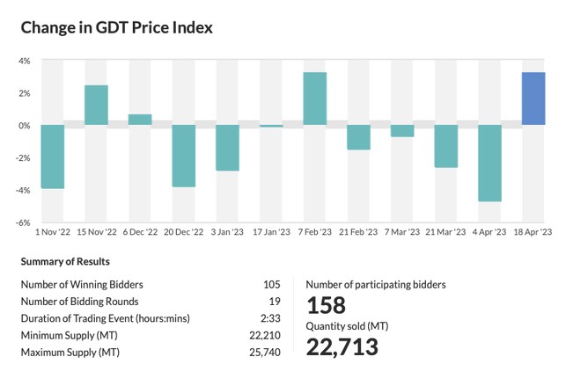Image resolution: width=588 pixels, height=386 pixels.
Task: Click the Change in GDT Price Index title
Action: pyautogui.click(x=117, y=27)
